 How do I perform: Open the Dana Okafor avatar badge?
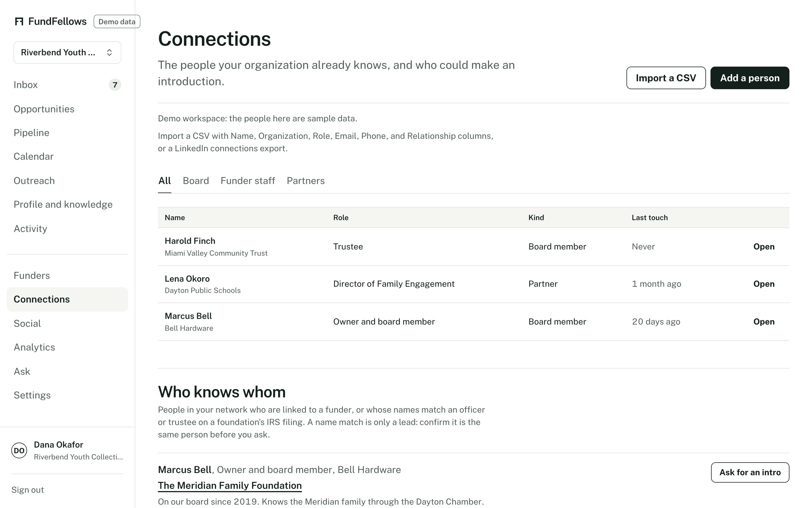click(19, 450)
